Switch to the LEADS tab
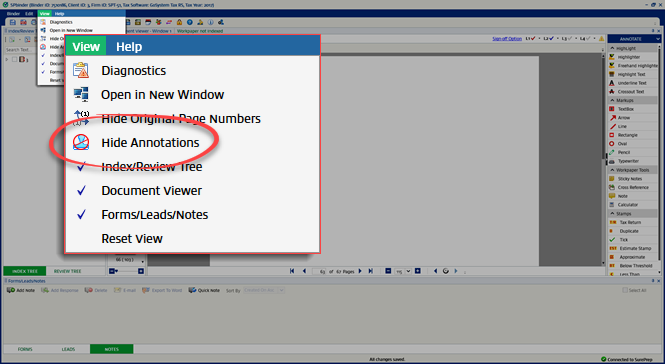The image size is (665, 364). tap(68, 349)
